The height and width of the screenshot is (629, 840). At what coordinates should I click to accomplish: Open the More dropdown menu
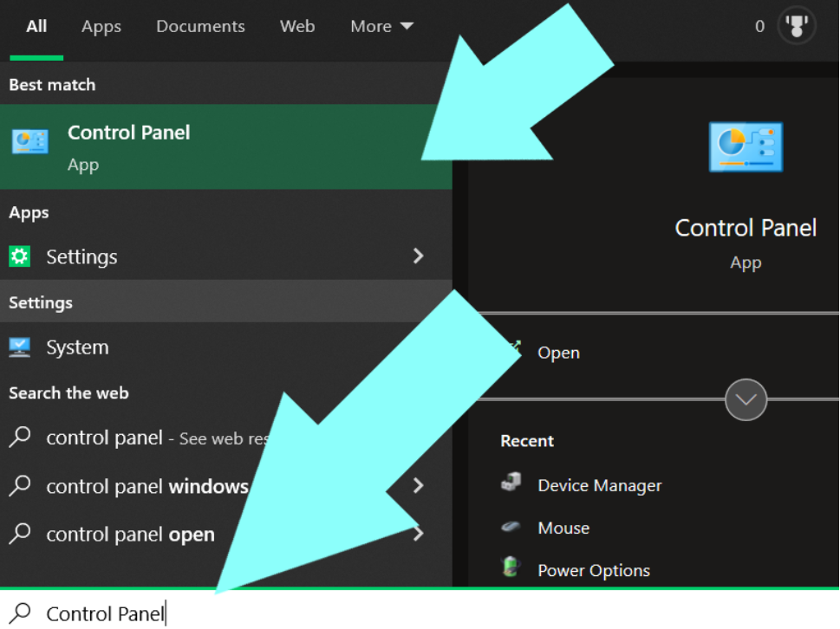coord(382,26)
